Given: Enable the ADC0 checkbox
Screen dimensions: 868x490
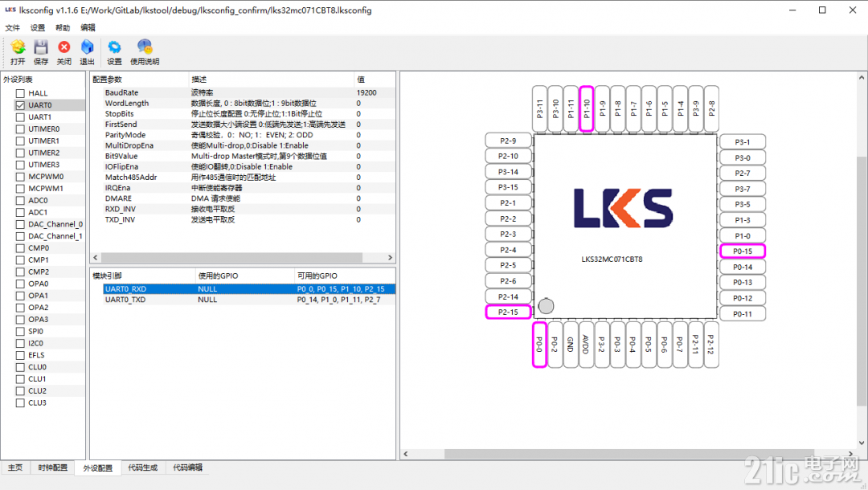Looking at the screenshot, I should click(20, 200).
